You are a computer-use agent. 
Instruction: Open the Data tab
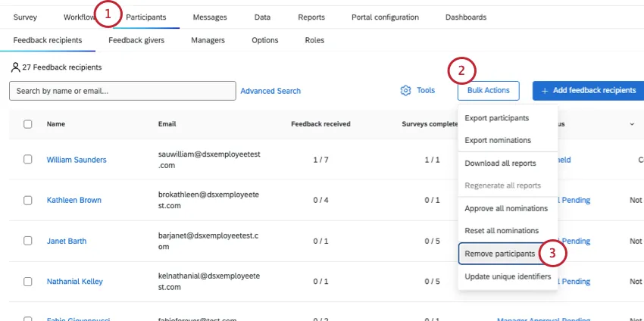262,17
